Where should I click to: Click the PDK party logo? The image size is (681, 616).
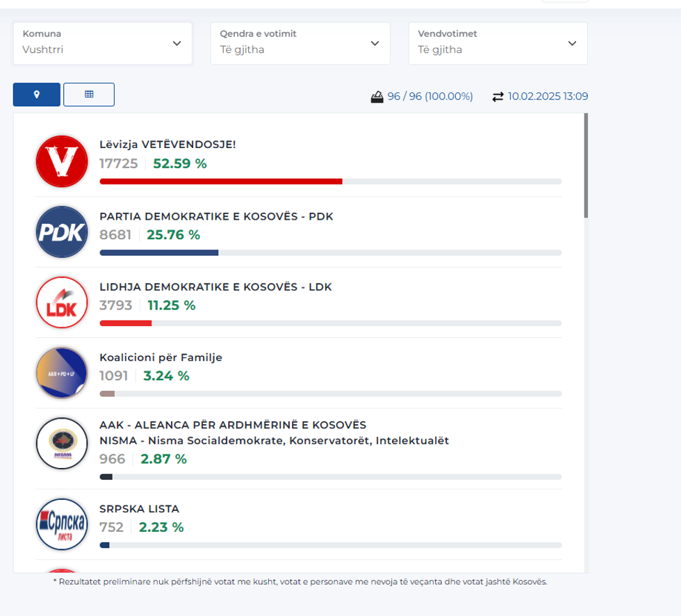click(62, 232)
